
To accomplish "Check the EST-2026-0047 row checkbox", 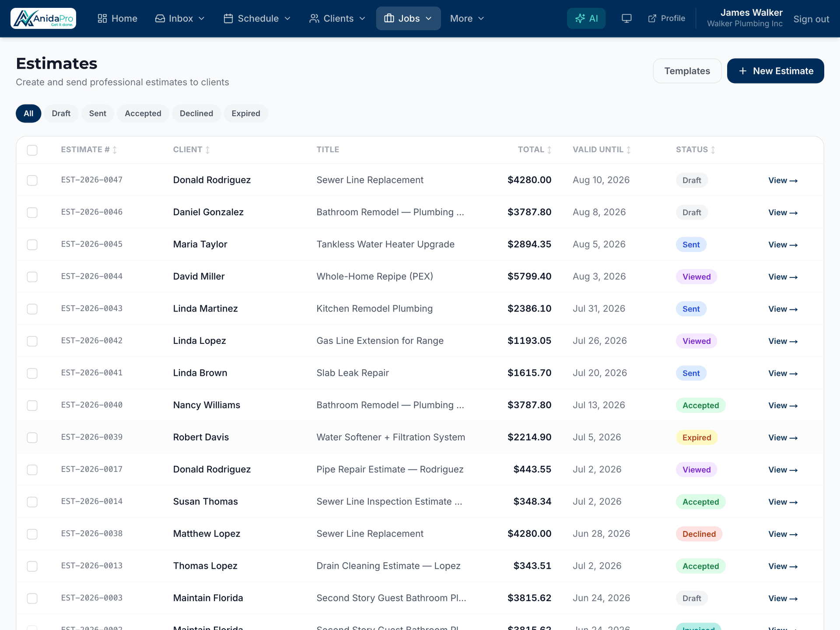I will [32, 180].
